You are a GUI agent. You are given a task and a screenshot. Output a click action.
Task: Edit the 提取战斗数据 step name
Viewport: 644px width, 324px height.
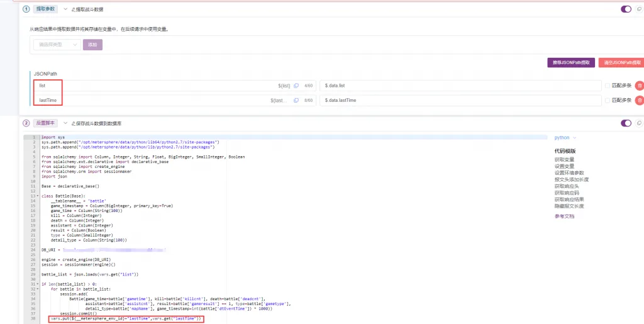87,9
